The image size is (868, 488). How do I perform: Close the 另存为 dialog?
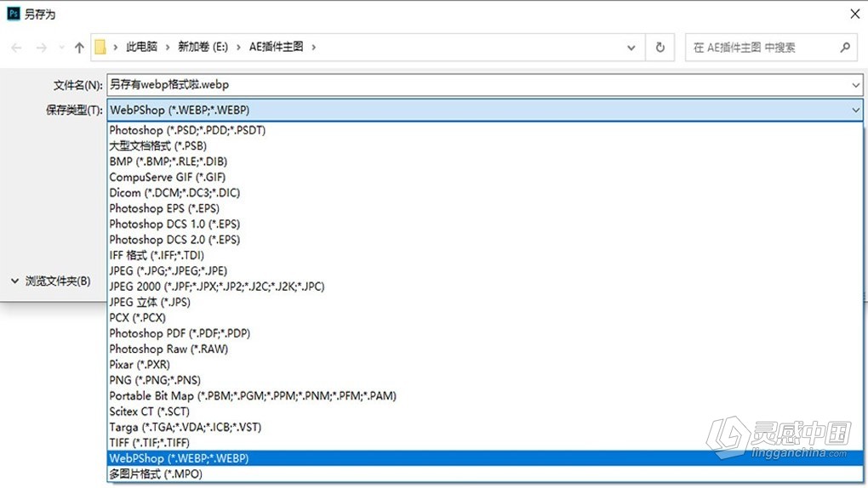pos(854,14)
